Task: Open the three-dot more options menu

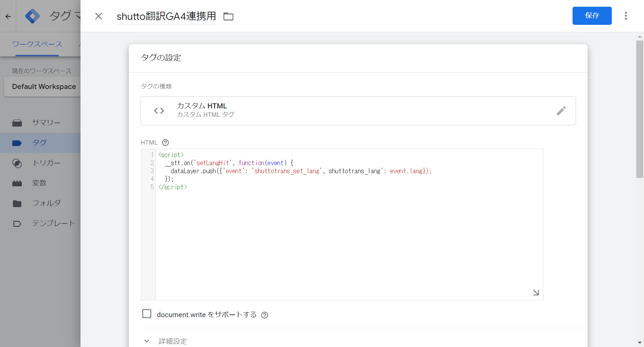Action: click(x=626, y=16)
